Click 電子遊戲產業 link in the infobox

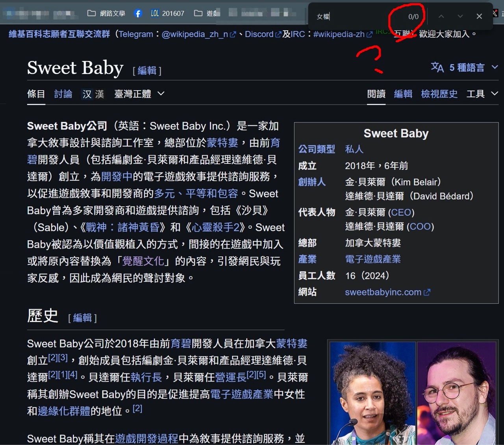[373, 259]
